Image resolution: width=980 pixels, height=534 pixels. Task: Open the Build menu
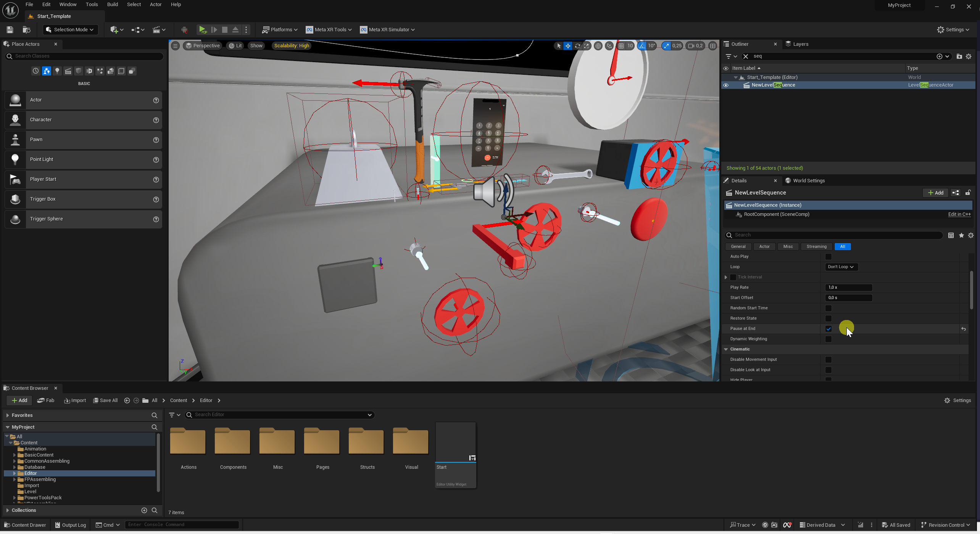pyautogui.click(x=112, y=5)
